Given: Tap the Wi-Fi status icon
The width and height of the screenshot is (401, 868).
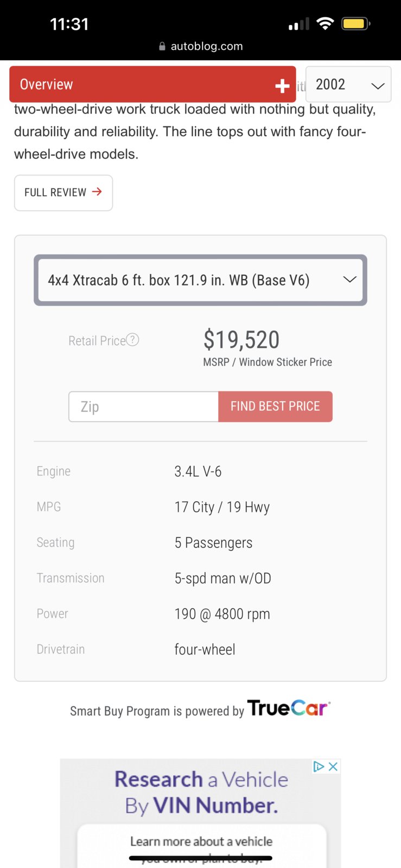Looking at the screenshot, I should point(325,23).
